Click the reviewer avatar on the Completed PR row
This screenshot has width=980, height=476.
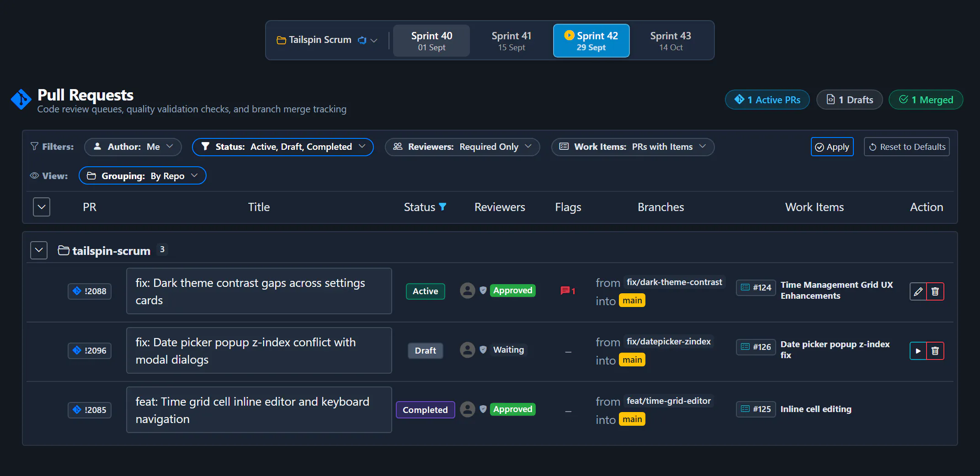[x=467, y=409]
